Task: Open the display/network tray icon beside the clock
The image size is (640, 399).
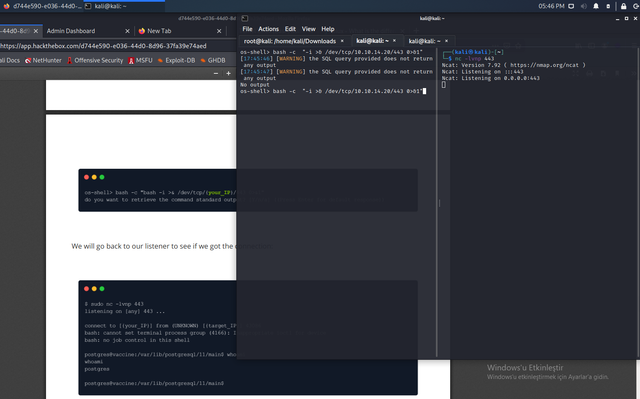Action: coord(571,6)
